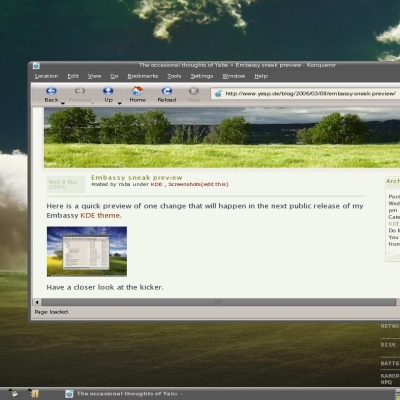Image resolution: width=400 pixels, height=400 pixels.
Task: Follow the Screenshots category link
Action: (184, 184)
